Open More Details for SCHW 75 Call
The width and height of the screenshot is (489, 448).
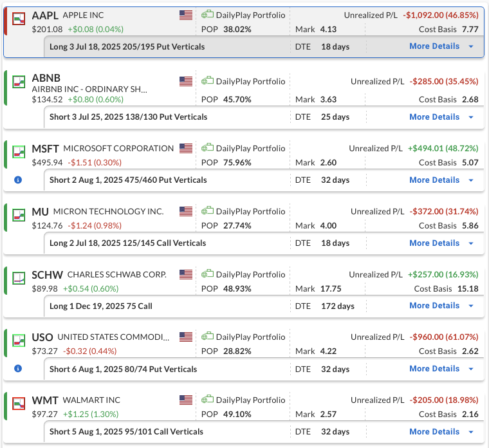click(x=434, y=306)
